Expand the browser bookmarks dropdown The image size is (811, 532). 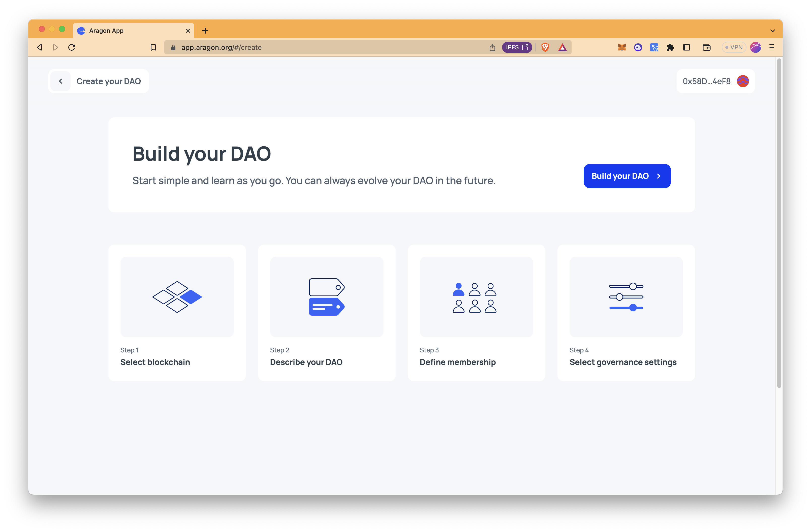pyautogui.click(x=153, y=47)
